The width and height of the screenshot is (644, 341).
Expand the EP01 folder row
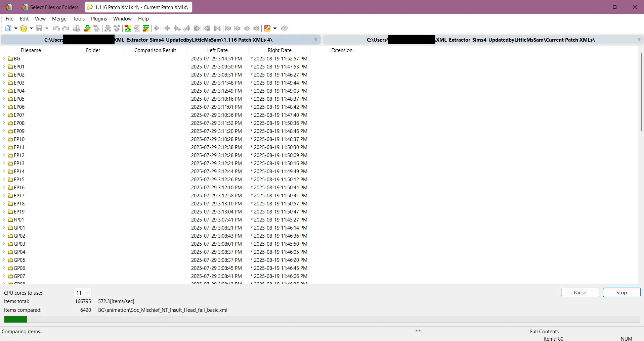coord(4,67)
